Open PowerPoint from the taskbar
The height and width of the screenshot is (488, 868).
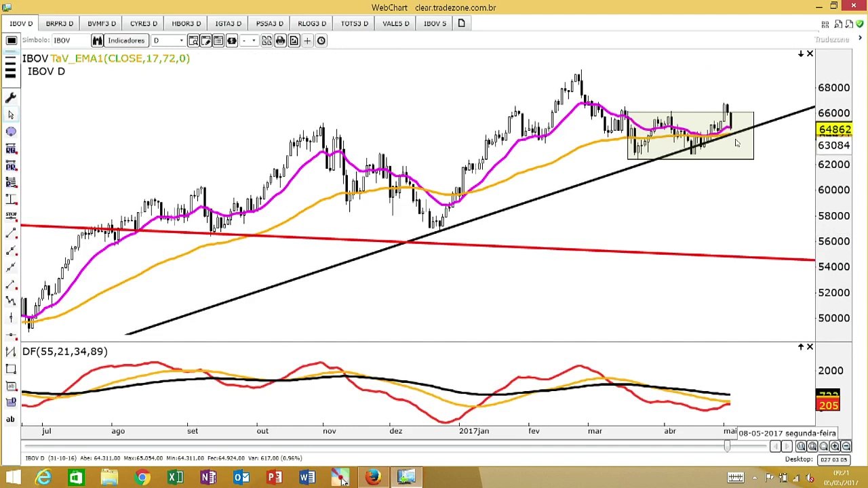coord(275,478)
